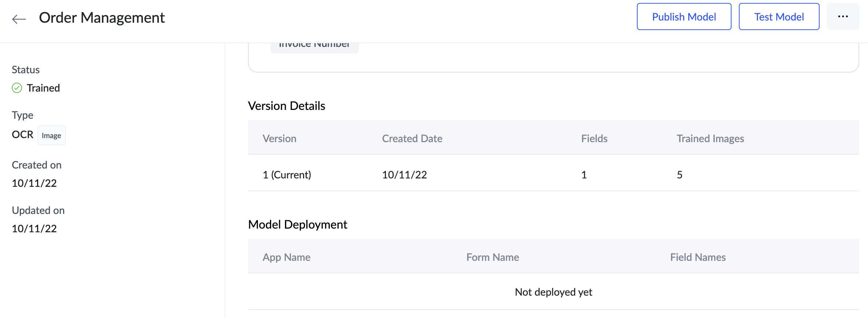The height and width of the screenshot is (318, 868).
Task: Click the green Trained status checkmark
Action: tap(17, 88)
